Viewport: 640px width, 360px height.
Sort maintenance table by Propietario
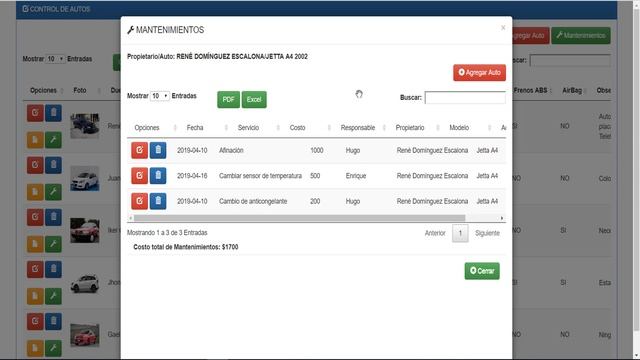pos(410,128)
